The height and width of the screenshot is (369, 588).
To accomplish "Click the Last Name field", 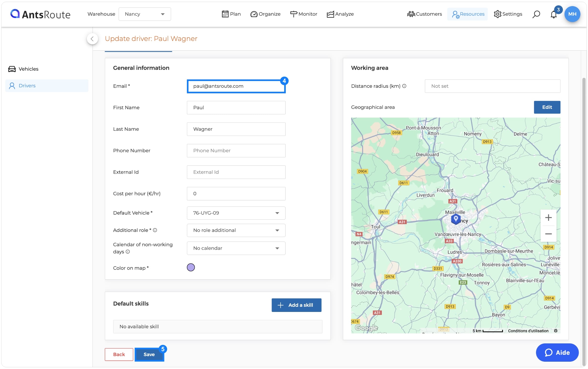I will tap(236, 129).
